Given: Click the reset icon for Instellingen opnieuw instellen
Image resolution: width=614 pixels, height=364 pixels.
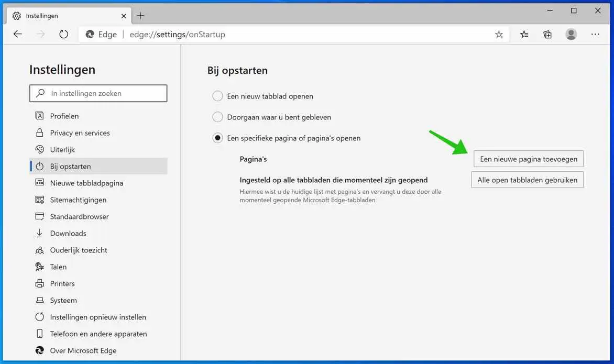Looking at the screenshot, I should pyautogui.click(x=39, y=317).
